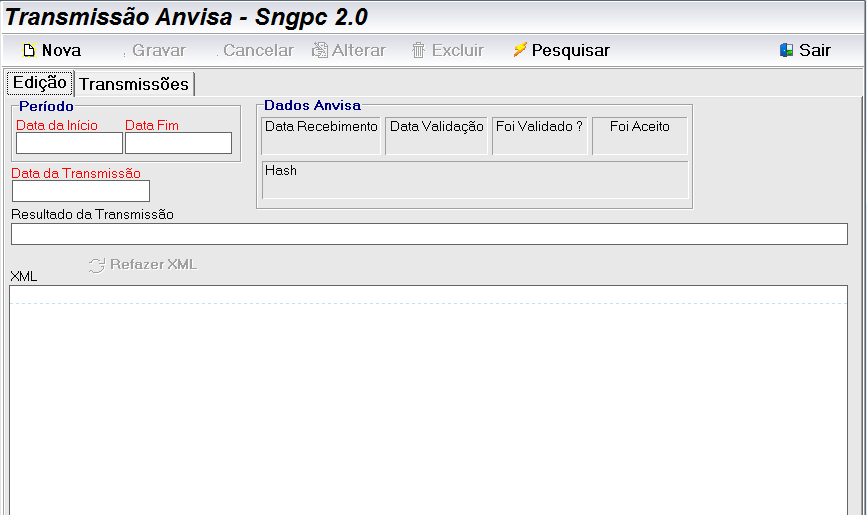Screen dimensions: 867x515
Task: Click the Transmissão Anvisa - Sngpc 2.0 title
Action: pyautogui.click(x=186, y=17)
